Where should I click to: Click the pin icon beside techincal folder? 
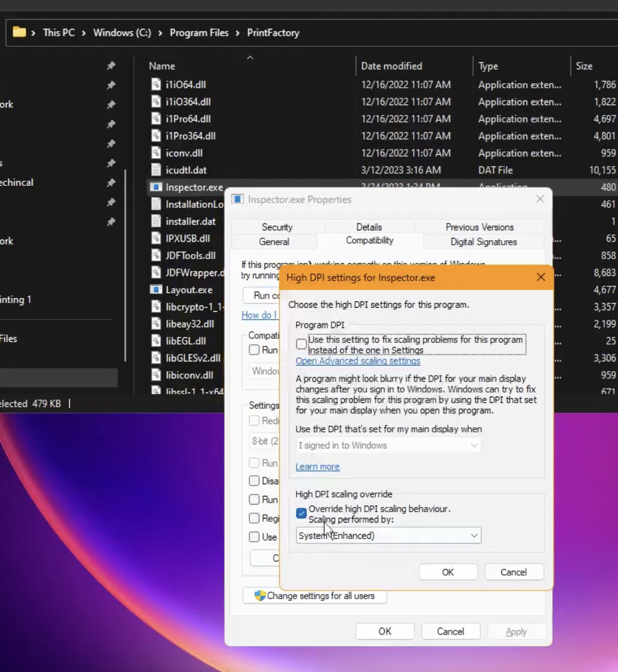(x=111, y=182)
